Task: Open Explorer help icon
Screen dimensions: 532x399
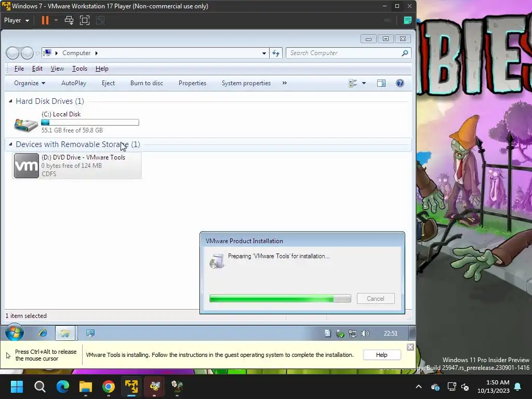Action: click(x=400, y=83)
